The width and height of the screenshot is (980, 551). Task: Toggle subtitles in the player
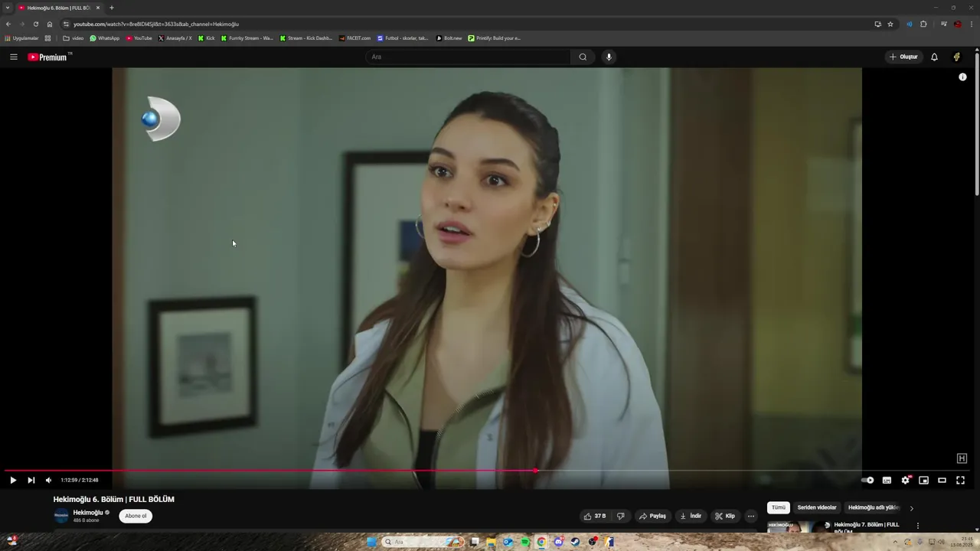tap(887, 480)
